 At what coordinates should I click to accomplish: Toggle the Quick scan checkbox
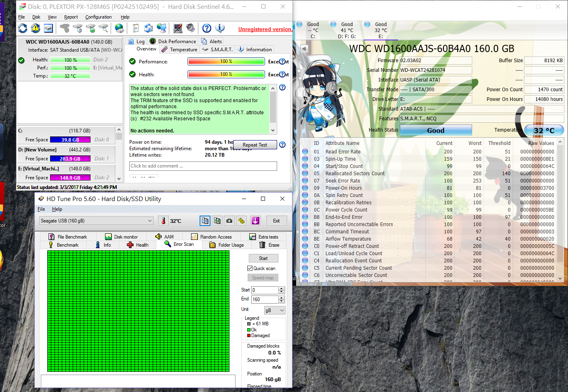(250, 268)
